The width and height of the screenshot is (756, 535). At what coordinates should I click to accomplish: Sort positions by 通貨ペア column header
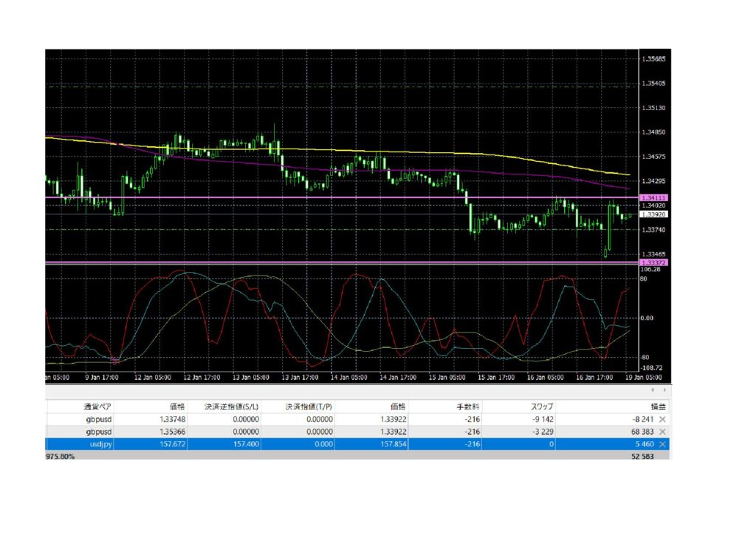[97, 406]
